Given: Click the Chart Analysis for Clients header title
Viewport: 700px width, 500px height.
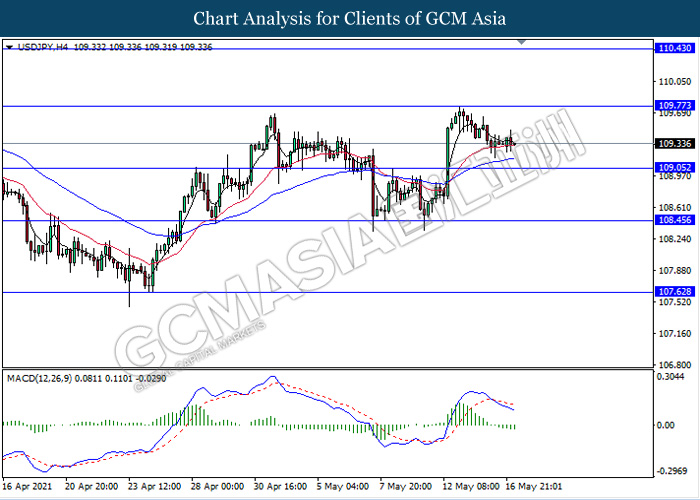Looking at the screenshot, I should click(350, 18).
